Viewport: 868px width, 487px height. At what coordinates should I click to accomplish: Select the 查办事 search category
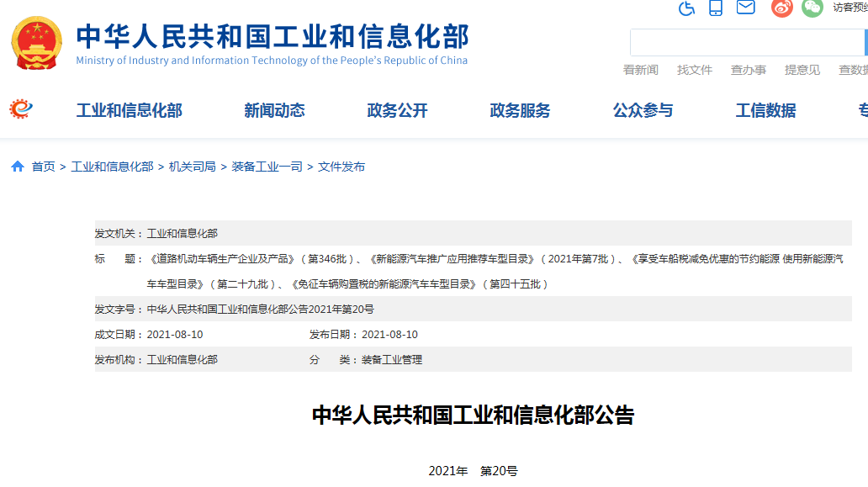click(749, 70)
